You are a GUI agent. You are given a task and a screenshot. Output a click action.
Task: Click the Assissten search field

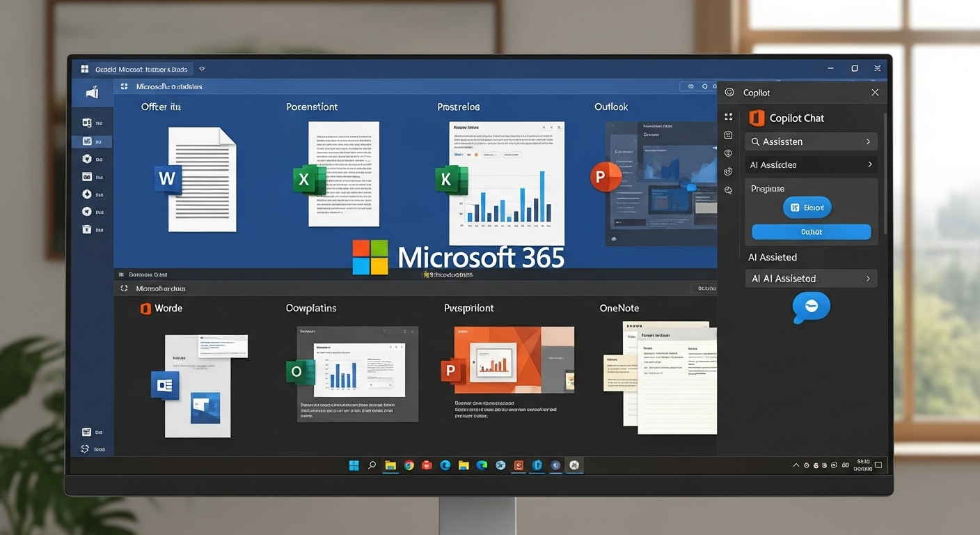point(811,141)
